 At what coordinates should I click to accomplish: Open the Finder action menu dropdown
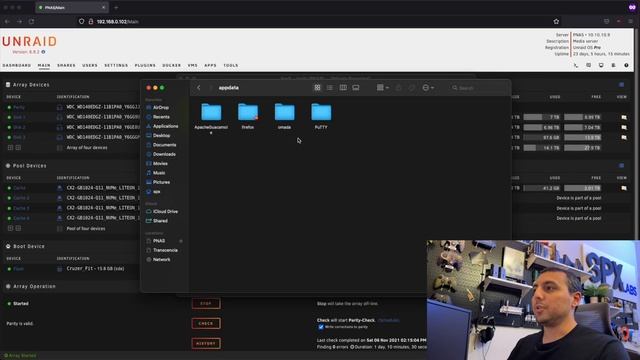point(428,88)
